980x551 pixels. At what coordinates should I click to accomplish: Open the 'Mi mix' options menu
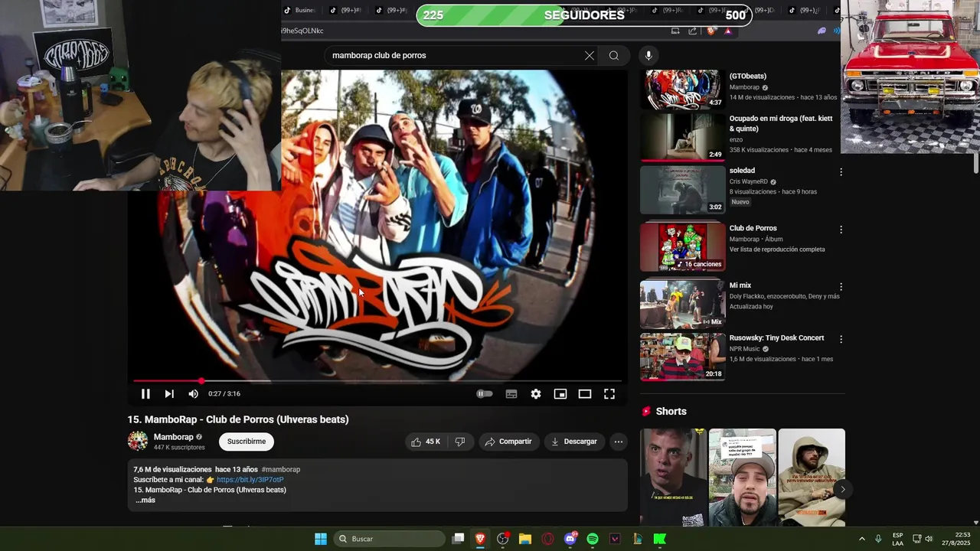pos(841,287)
